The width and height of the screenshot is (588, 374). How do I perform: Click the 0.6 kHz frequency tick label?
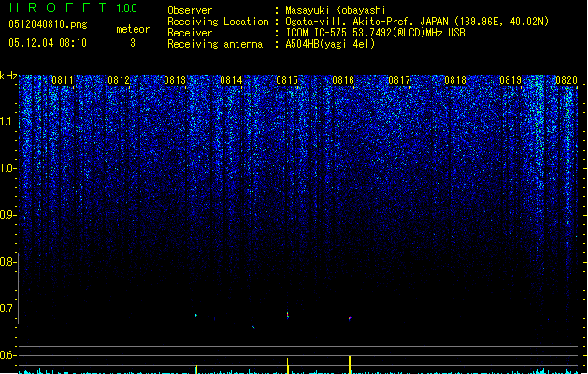(x=7, y=355)
